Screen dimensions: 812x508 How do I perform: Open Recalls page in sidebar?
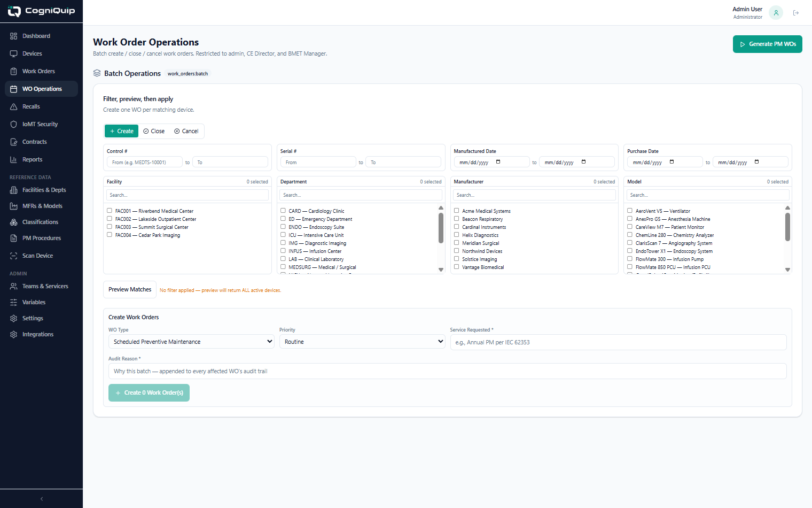click(x=41, y=106)
